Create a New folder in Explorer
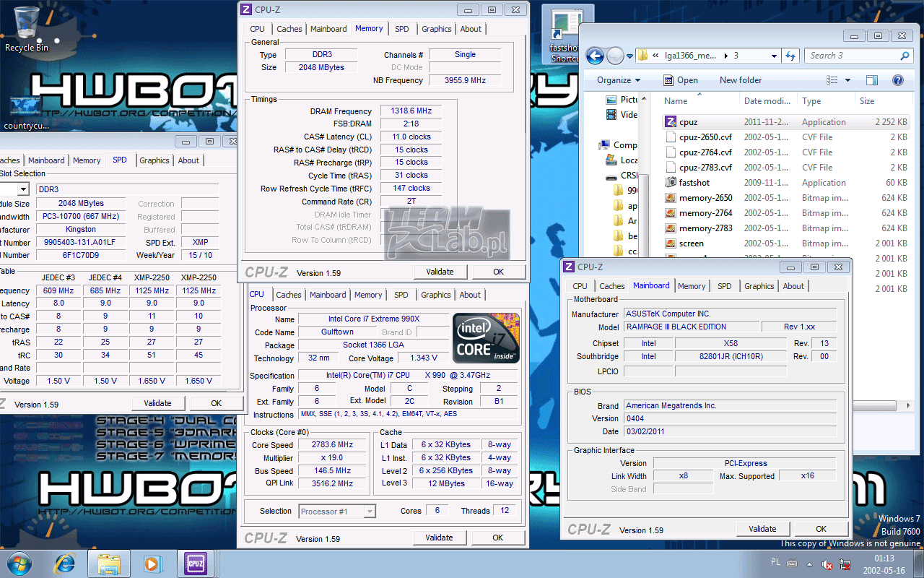924x578 pixels. [741, 80]
